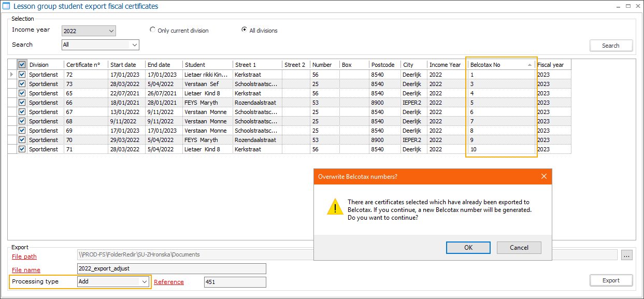Uncheck the certificate 73 row checkbox
The height and width of the screenshot is (299, 644).
22,84
